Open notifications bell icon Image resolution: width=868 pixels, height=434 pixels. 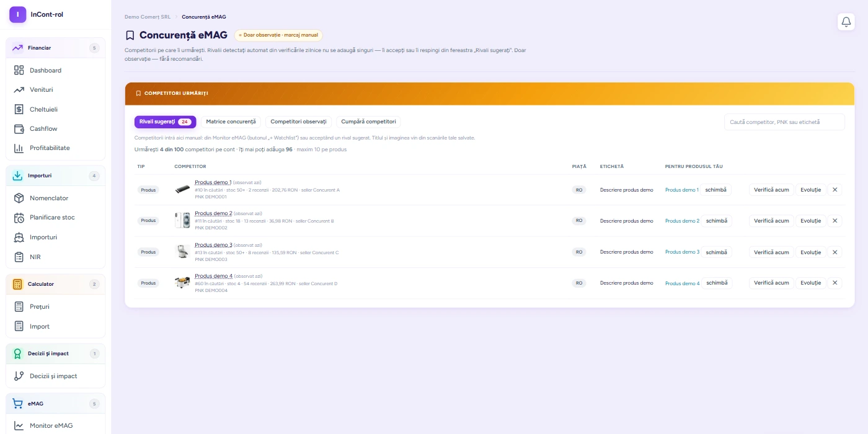pos(846,22)
